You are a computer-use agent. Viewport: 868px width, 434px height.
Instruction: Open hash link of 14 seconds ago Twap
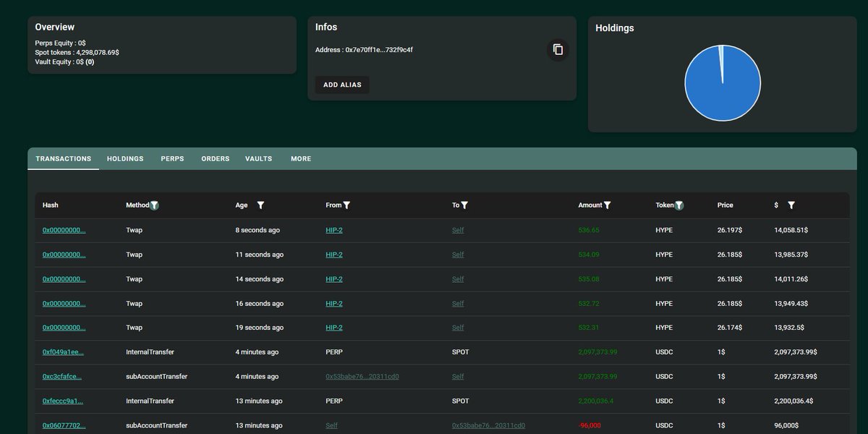(x=64, y=279)
